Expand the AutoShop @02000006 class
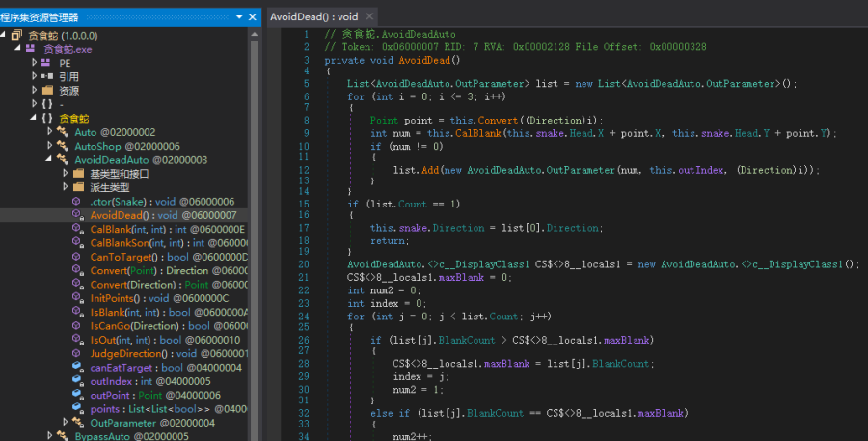This screenshot has width=868, height=441. click(x=50, y=146)
